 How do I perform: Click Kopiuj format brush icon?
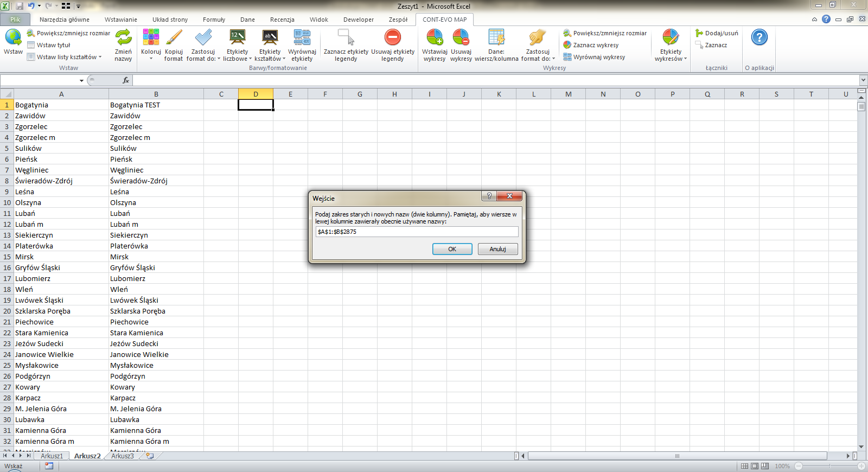point(174,37)
